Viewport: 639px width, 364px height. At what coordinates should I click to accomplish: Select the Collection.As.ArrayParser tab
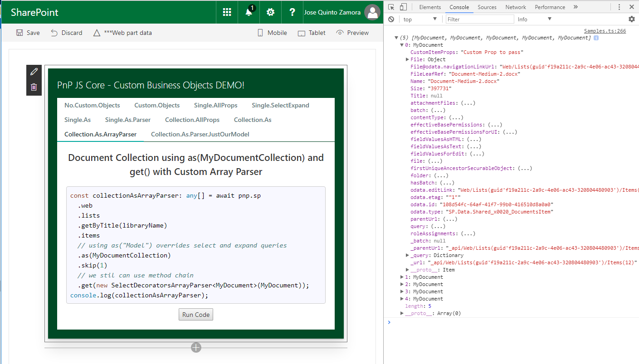pos(101,134)
